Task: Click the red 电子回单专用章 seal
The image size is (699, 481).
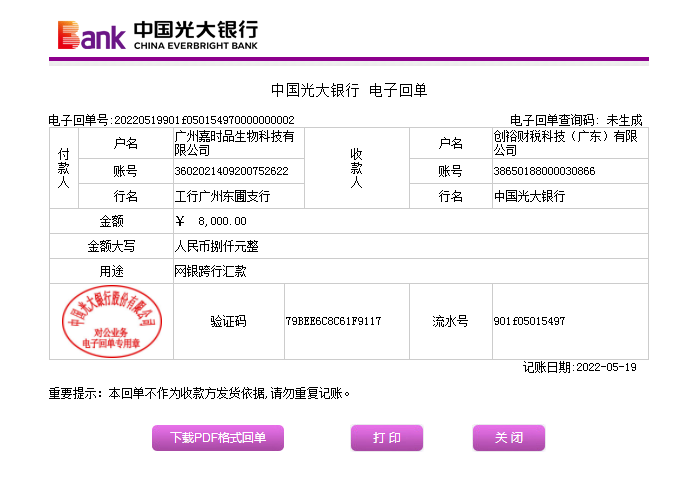Action: point(111,321)
